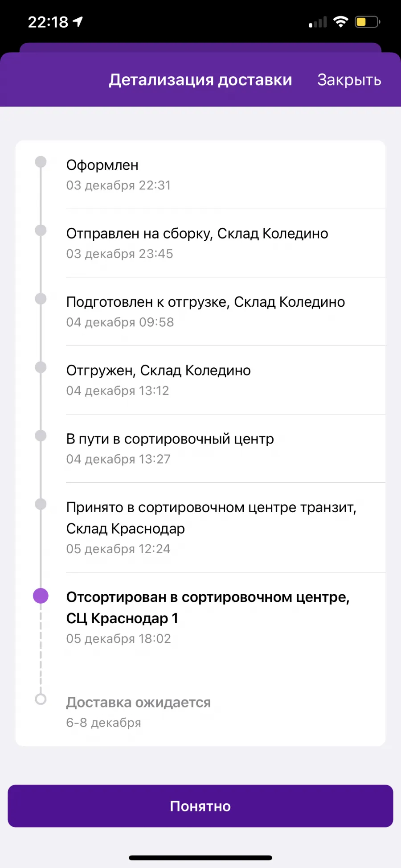Tap the hollow circle next to Доставка ожидается
This screenshot has height=868, width=401.
point(41,699)
